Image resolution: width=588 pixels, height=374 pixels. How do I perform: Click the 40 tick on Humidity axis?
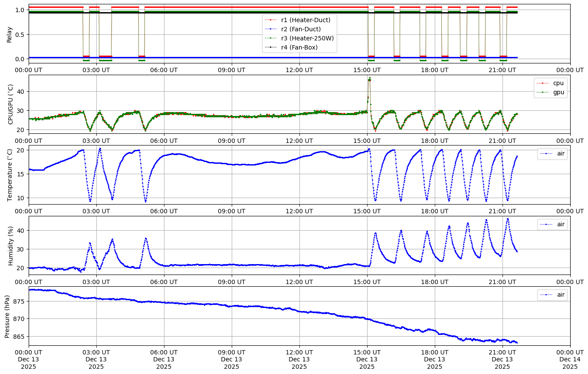[21, 230]
